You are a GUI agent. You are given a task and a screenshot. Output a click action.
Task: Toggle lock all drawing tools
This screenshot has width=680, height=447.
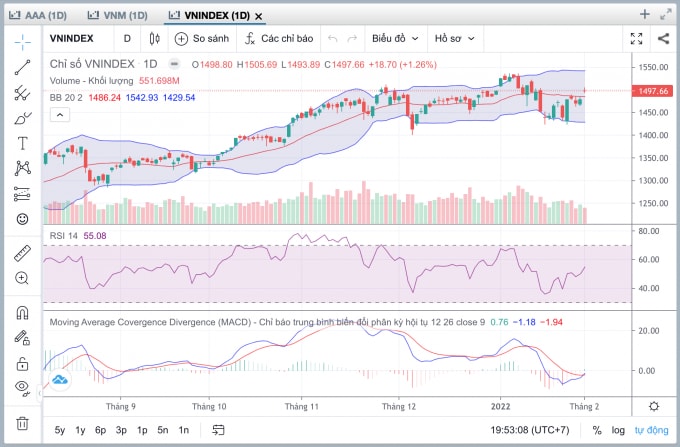click(23, 363)
